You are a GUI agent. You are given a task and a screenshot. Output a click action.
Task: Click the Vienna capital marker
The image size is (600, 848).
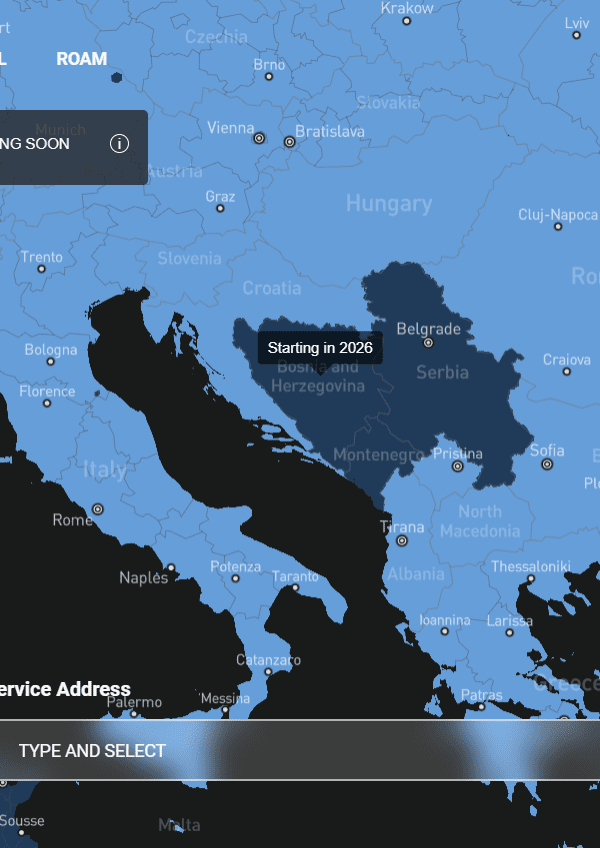pyautogui.click(x=259, y=139)
